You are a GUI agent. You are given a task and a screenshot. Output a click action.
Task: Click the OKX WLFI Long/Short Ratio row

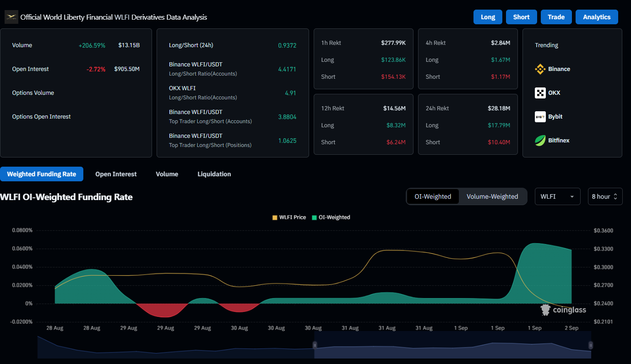click(233, 93)
